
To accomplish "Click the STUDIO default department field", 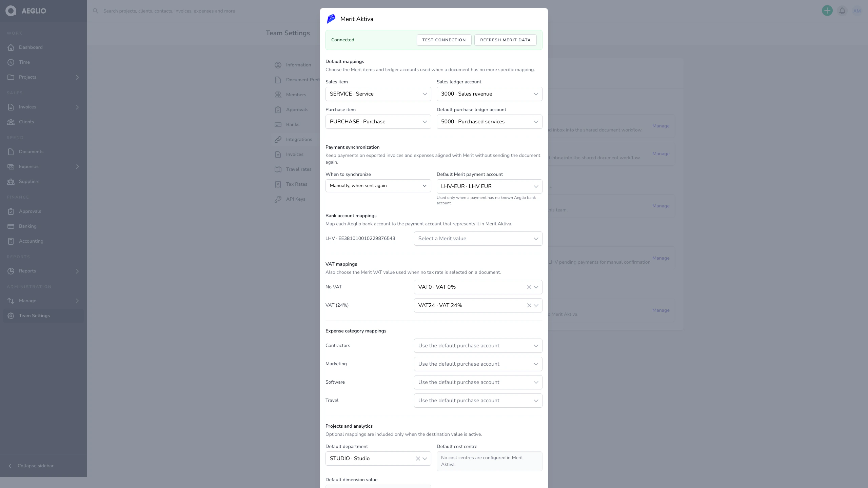I will coord(378,459).
